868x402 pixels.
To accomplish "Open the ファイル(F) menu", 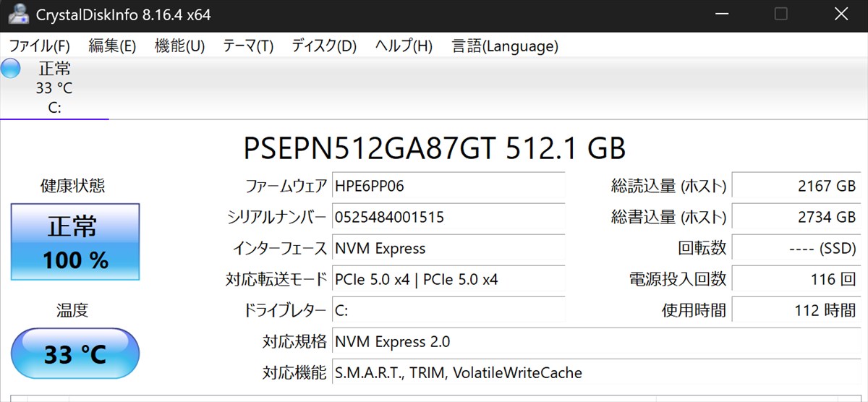I will point(39,46).
